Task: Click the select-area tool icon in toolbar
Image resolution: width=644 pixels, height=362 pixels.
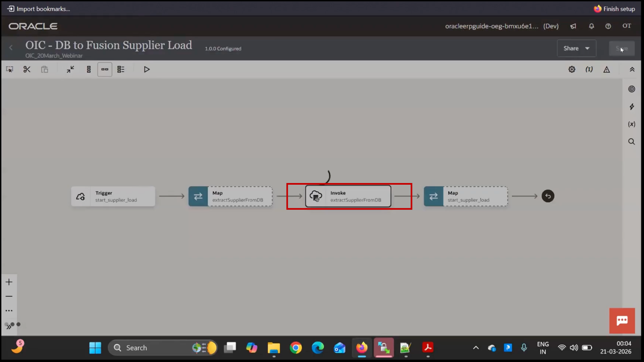Action: click(10, 69)
